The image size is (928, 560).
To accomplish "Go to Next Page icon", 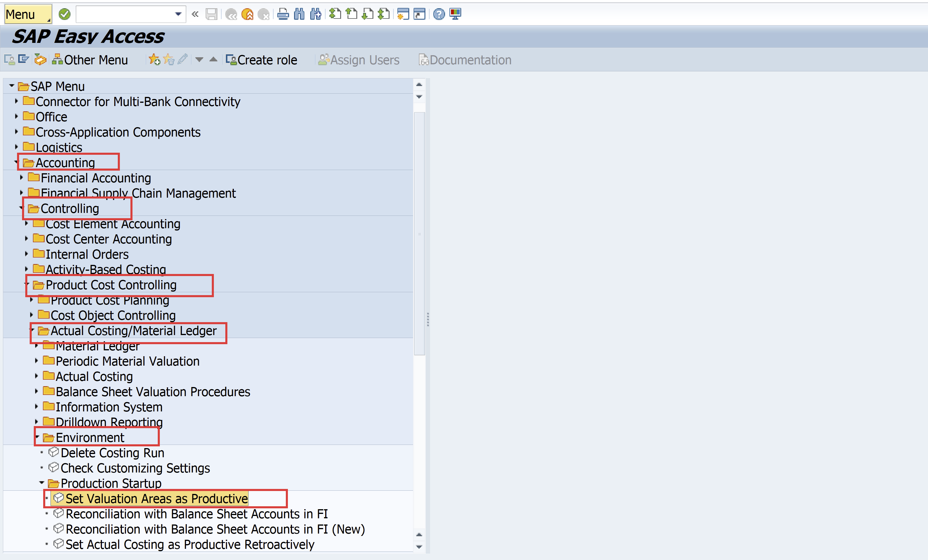I will click(367, 14).
